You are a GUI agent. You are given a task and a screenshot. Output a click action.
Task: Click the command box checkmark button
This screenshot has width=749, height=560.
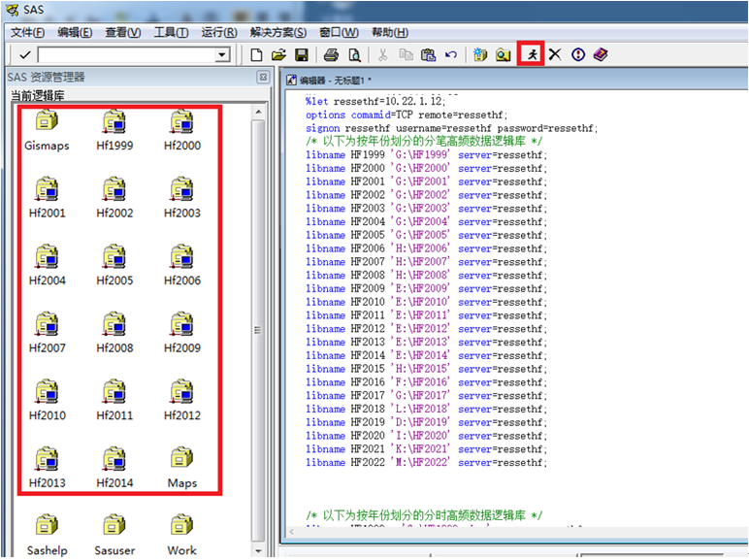(x=25, y=55)
